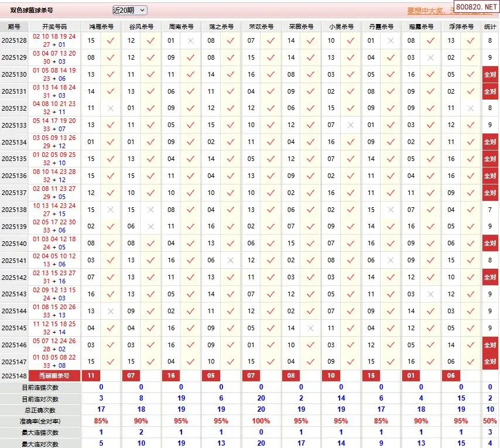The height and width of the screenshot is (448, 500).
Task: Click the 统计 column header
Action: point(490,27)
